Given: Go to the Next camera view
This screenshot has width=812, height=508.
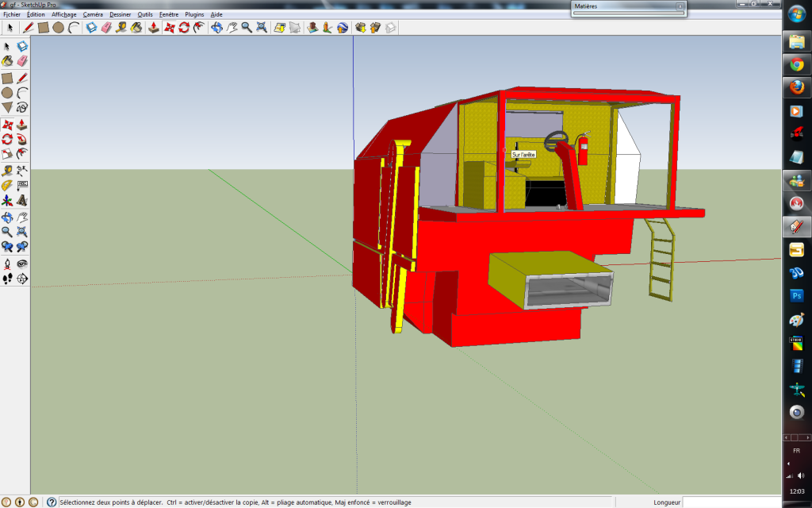Looking at the screenshot, I should tap(21, 247).
